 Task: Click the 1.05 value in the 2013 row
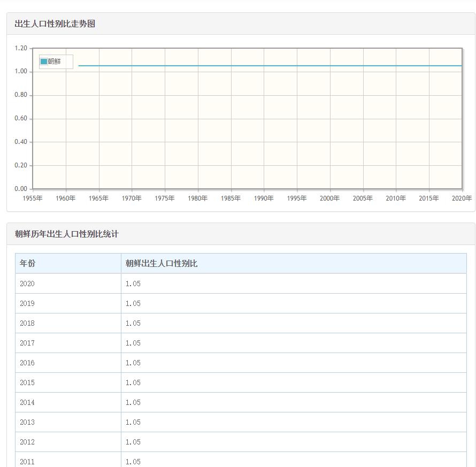coord(133,422)
